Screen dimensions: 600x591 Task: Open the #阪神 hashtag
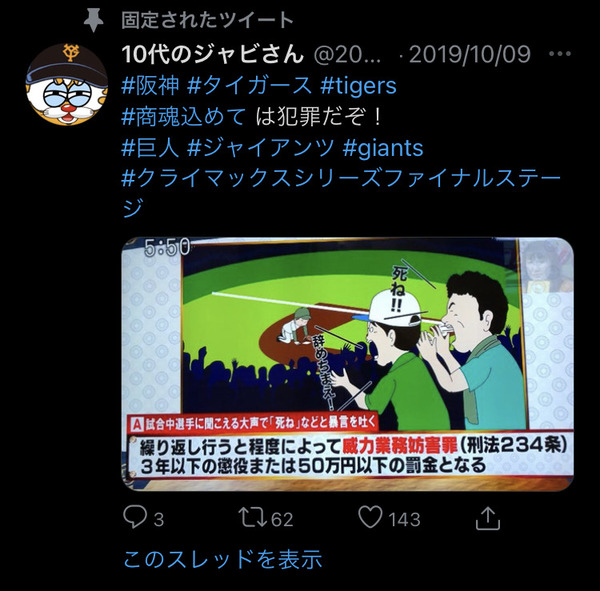click(x=150, y=85)
